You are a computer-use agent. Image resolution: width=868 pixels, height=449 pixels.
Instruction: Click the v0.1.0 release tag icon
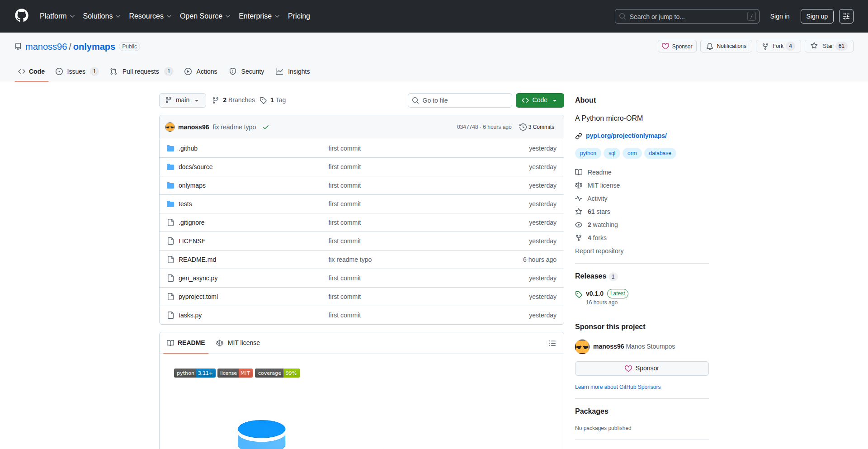point(579,294)
